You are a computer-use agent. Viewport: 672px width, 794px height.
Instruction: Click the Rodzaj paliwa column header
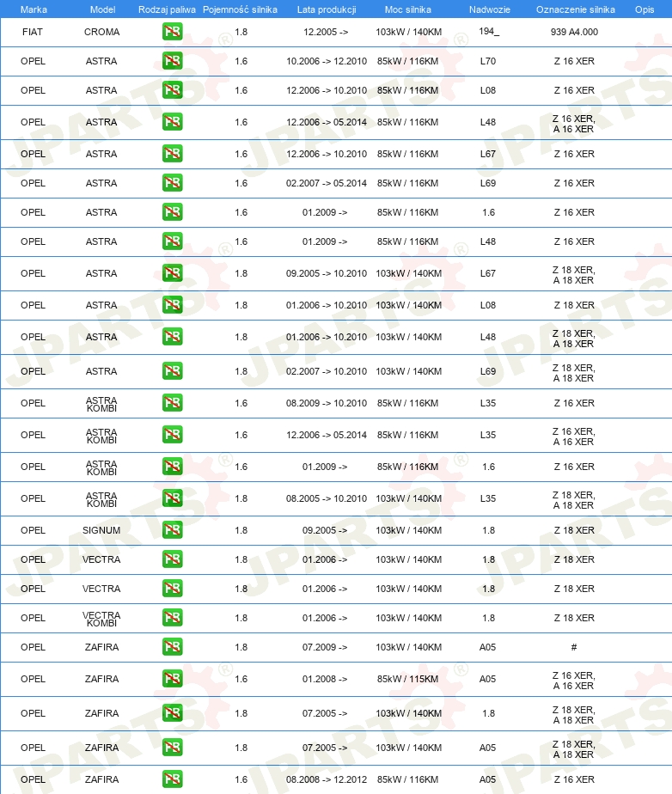pos(167,9)
